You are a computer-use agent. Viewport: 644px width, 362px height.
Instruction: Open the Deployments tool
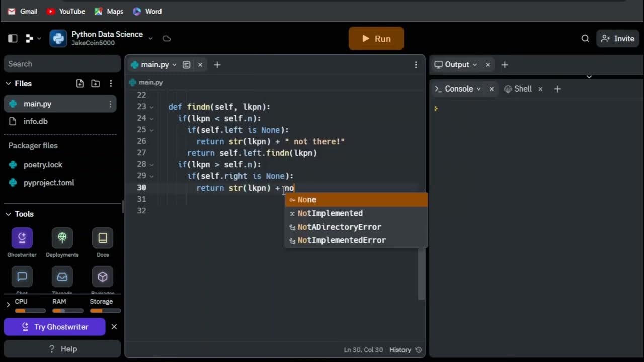pyautogui.click(x=62, y=242)
